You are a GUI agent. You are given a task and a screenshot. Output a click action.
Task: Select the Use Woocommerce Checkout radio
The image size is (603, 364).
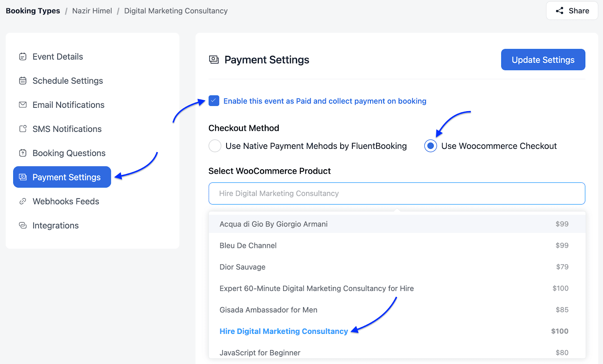click(x=430, y=146)
